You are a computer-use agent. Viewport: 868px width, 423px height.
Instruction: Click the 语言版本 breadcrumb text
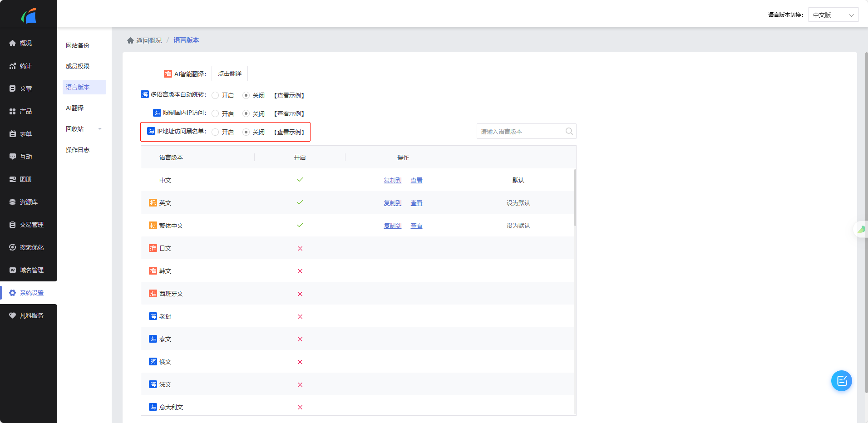186,40
